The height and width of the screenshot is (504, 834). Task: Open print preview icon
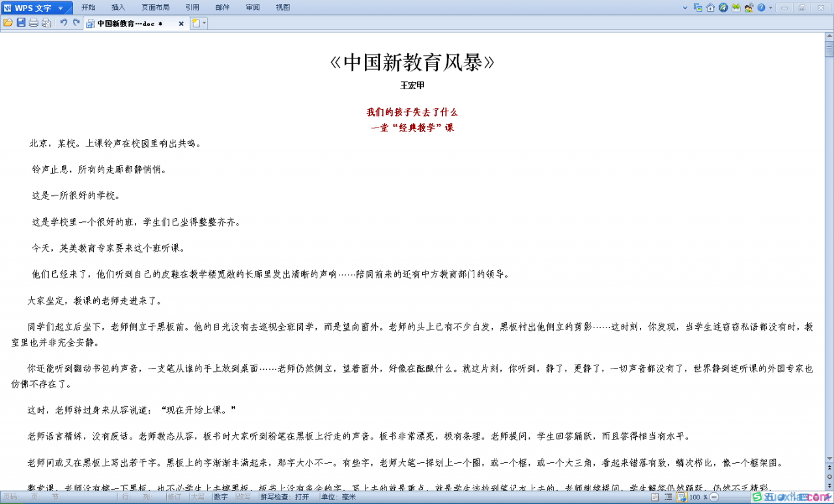46,23
